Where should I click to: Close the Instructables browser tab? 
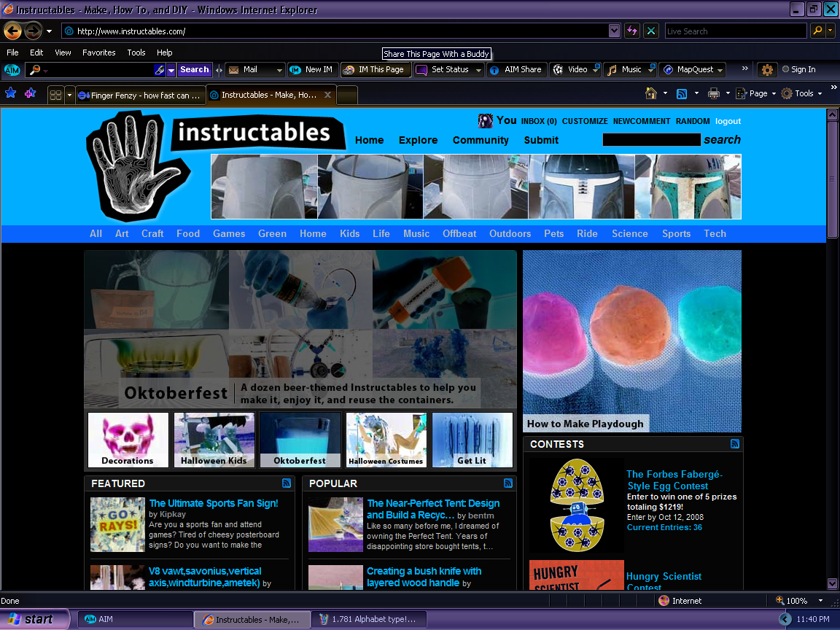327,95
